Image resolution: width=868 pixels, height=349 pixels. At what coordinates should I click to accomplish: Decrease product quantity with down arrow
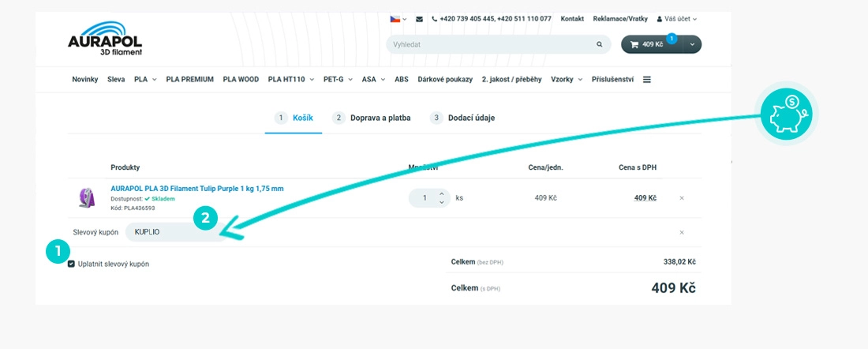[x=441, y=202]
